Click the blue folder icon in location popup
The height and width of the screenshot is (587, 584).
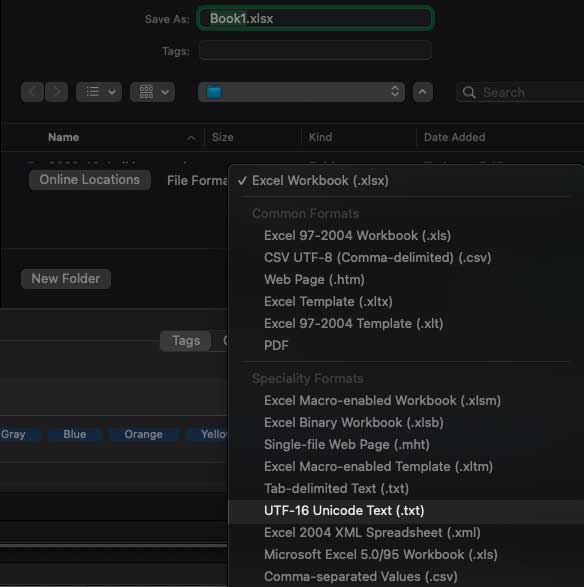214,92
